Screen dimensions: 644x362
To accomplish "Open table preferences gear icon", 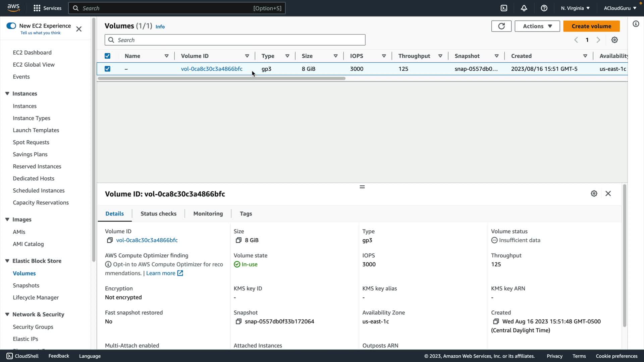I will coord(614,40).
